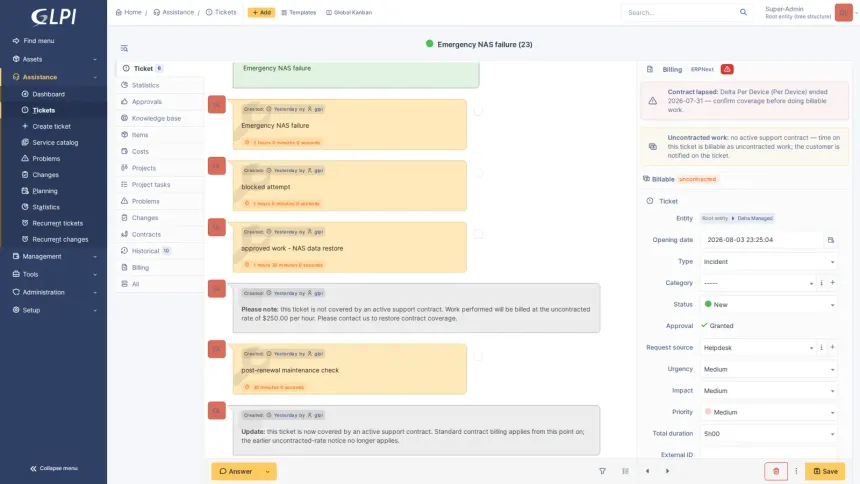Open the Answer button dropdown arrow
Viewport: 860px width, 484px height.
268,471
